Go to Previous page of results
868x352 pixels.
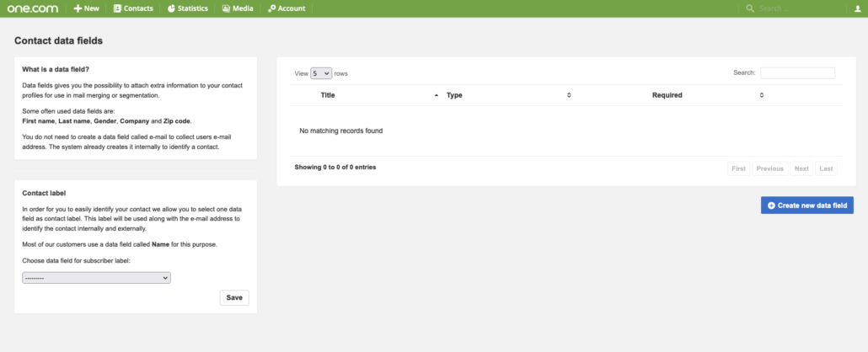tap(770, 168)
